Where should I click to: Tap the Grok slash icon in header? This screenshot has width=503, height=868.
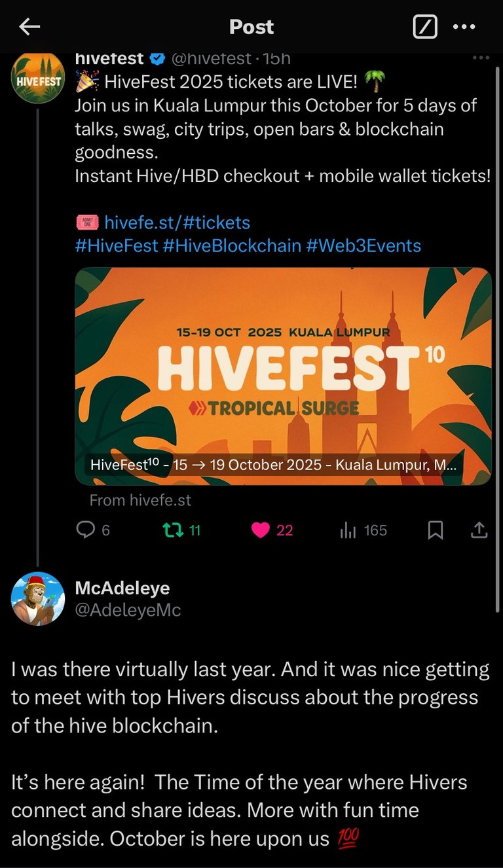(425, 27)
